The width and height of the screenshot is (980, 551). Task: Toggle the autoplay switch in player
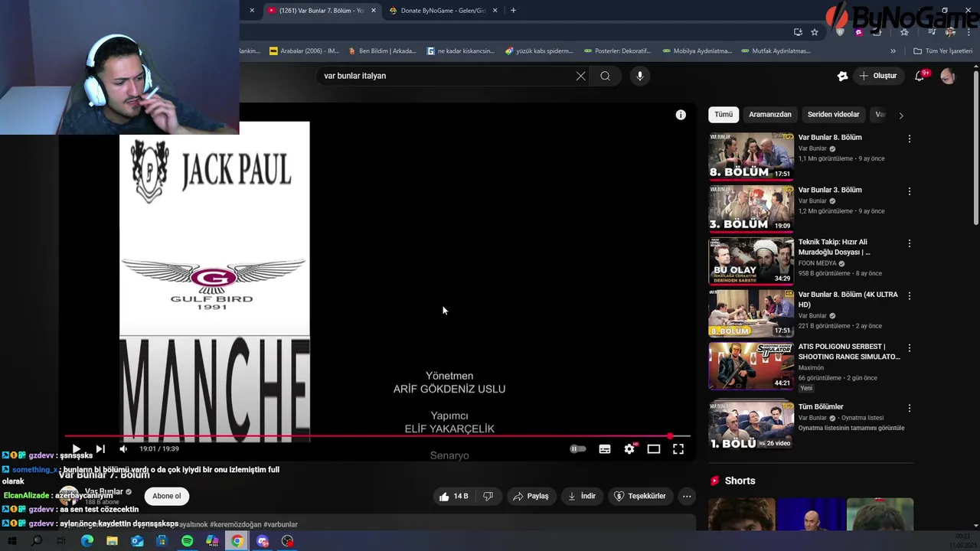pos(578,449)
